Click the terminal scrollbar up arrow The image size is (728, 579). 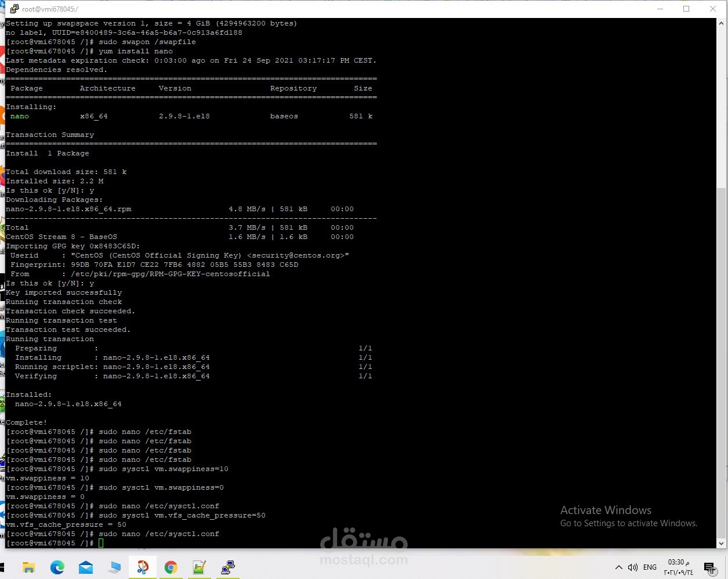(722, 23)
